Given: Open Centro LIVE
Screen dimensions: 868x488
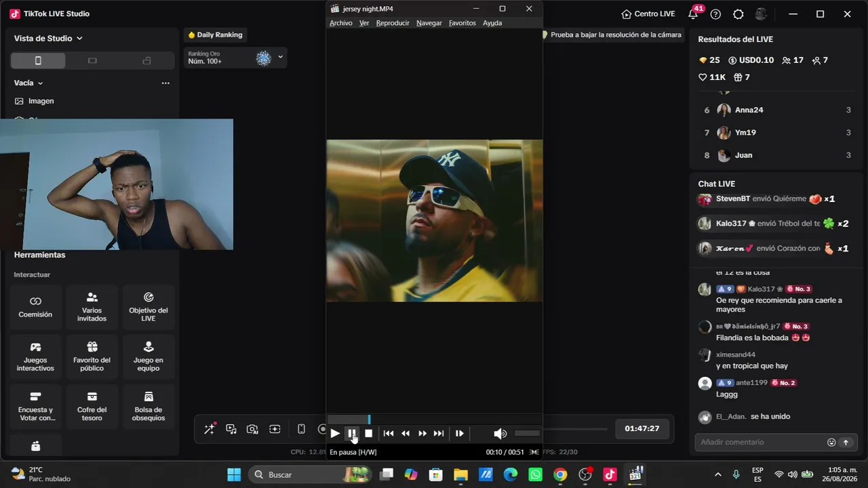Looking at the screenshot, I should point(648,14).
